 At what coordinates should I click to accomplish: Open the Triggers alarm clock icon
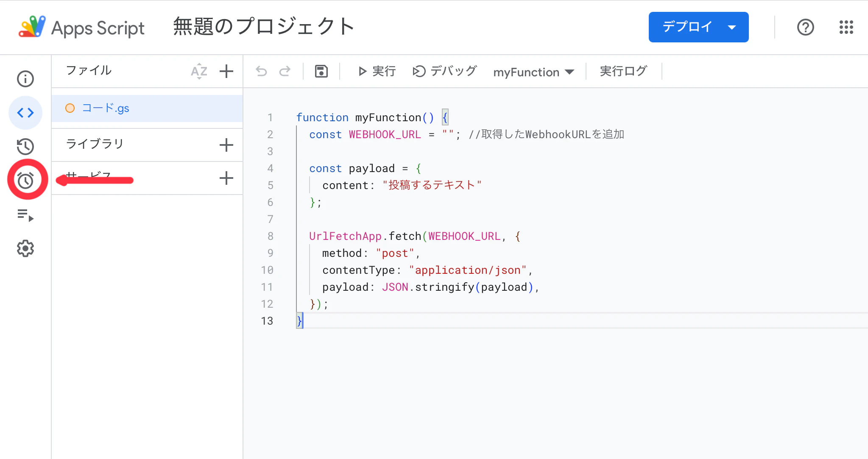point(25,181)
